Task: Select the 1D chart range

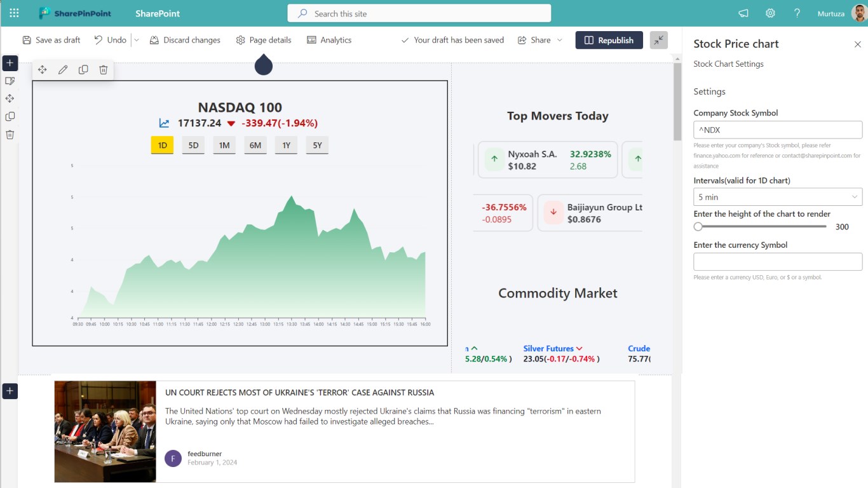Action: click(162, 146)
